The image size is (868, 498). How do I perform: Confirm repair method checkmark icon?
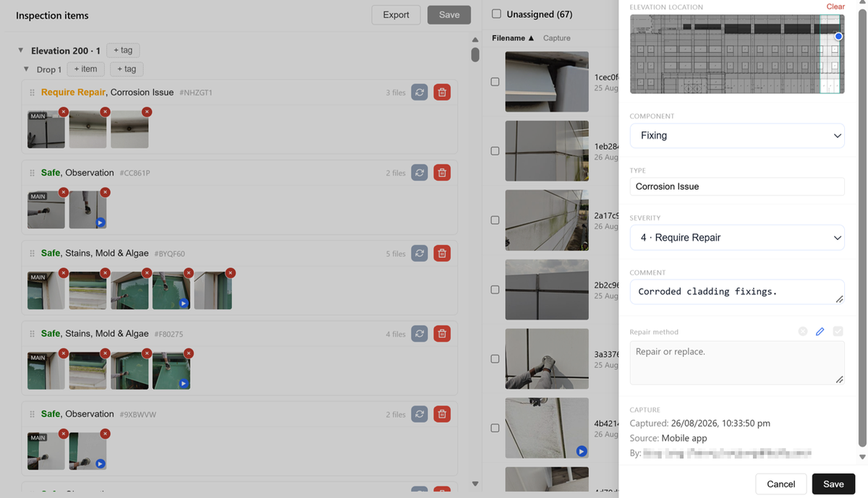pyautogui.click(x=838, y=331)
